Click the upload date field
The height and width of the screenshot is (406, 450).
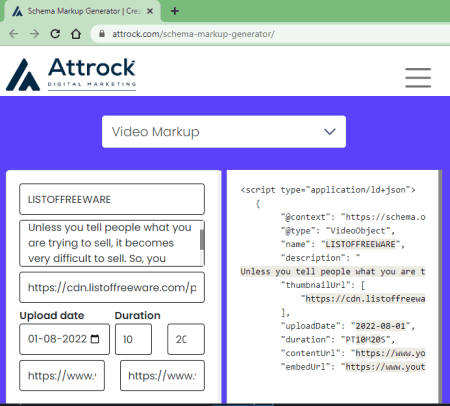coord(64,339)
